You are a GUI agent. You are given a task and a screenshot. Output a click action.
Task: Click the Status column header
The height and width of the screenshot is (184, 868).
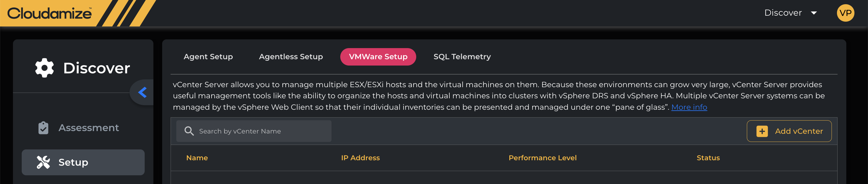tap(708, 158)
